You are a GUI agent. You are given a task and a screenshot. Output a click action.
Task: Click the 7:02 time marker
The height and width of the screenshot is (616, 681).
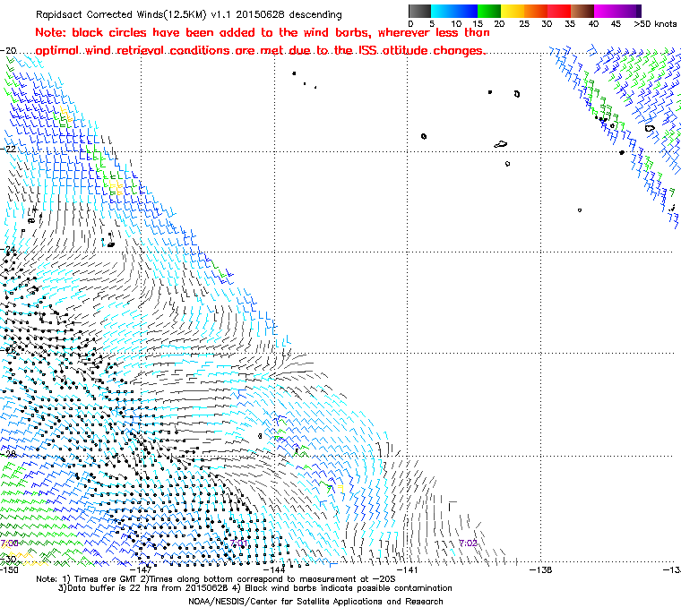point(468,543)
